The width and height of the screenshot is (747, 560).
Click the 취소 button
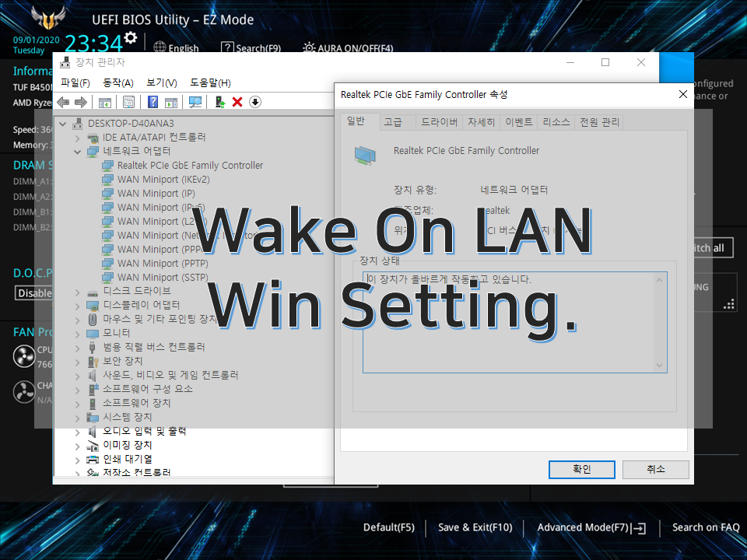(x=655, y=470)
